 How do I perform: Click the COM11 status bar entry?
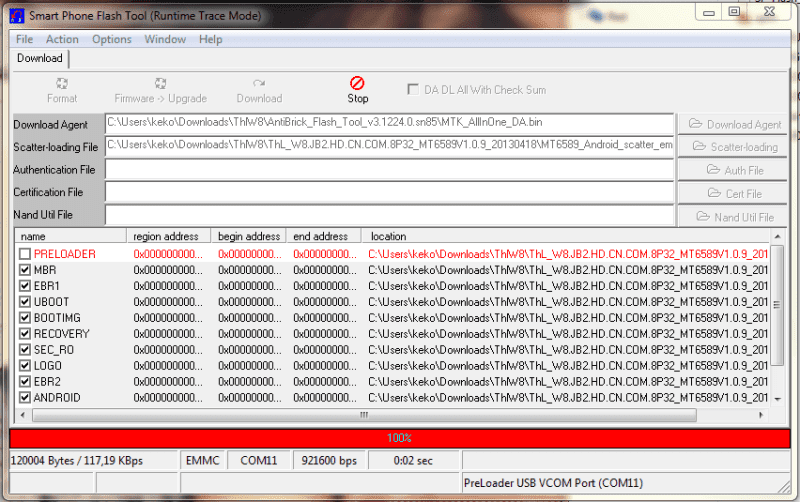[259, 461]
